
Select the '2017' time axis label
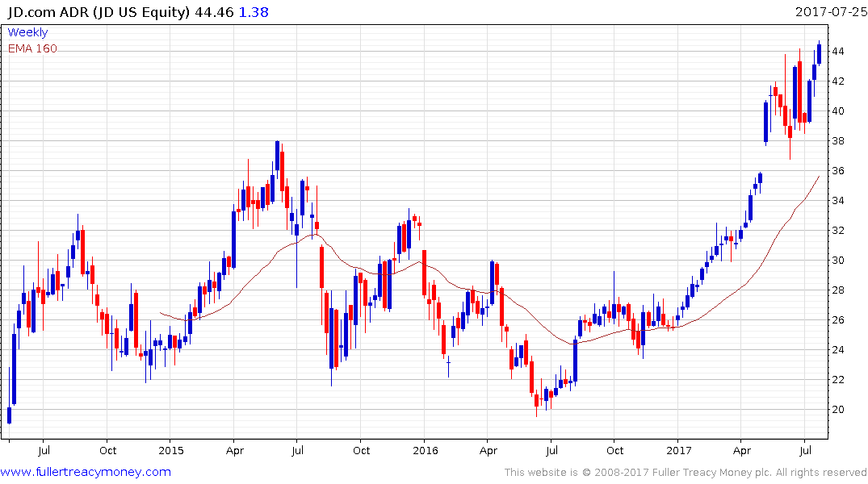[679, 451]
